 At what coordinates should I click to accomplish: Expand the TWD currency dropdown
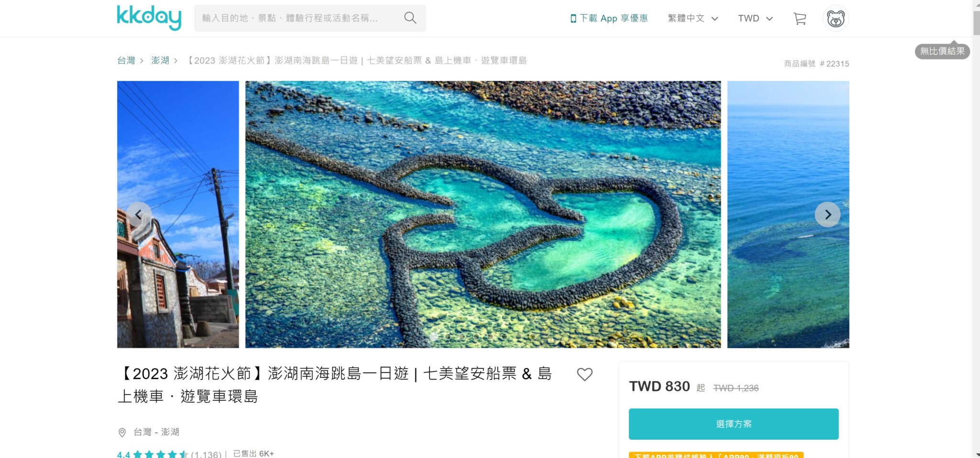pyautogui.click(x=755, y=18)
